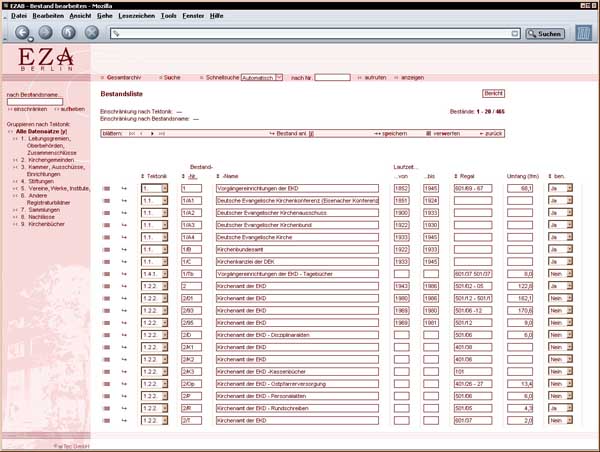Click the browser Back arrow button
This screenshot has height=452, width=600.
coord(22,33)
